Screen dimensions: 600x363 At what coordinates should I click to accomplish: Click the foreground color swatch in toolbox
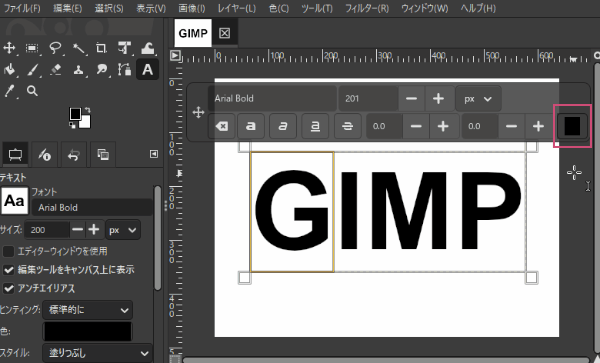click(75, 114)
